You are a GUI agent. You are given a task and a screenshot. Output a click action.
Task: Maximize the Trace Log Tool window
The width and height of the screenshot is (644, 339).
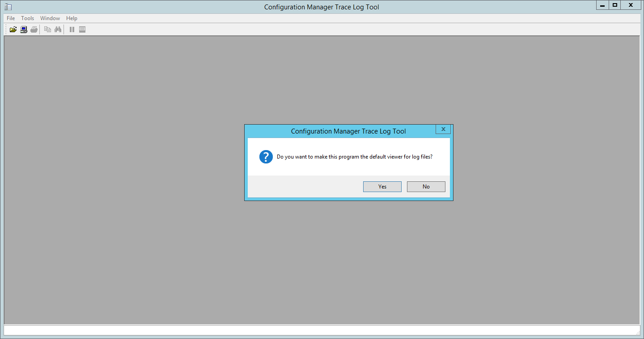615,5
